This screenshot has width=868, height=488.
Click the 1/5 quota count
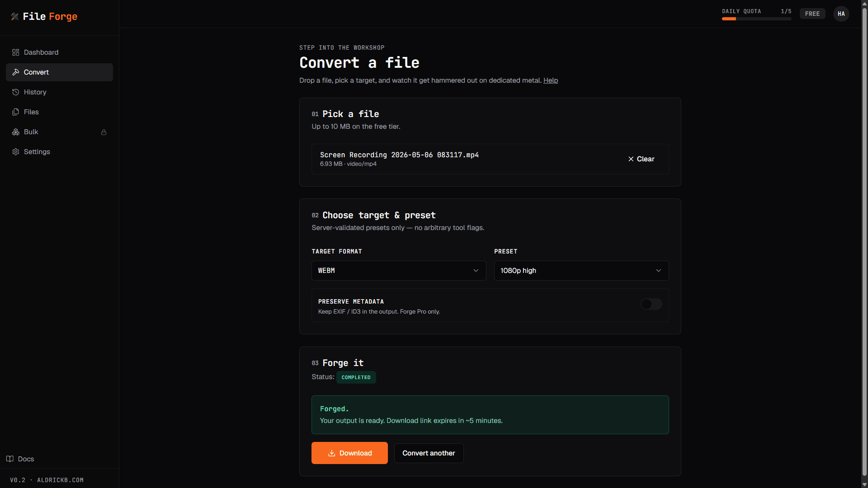click(786, 11)
